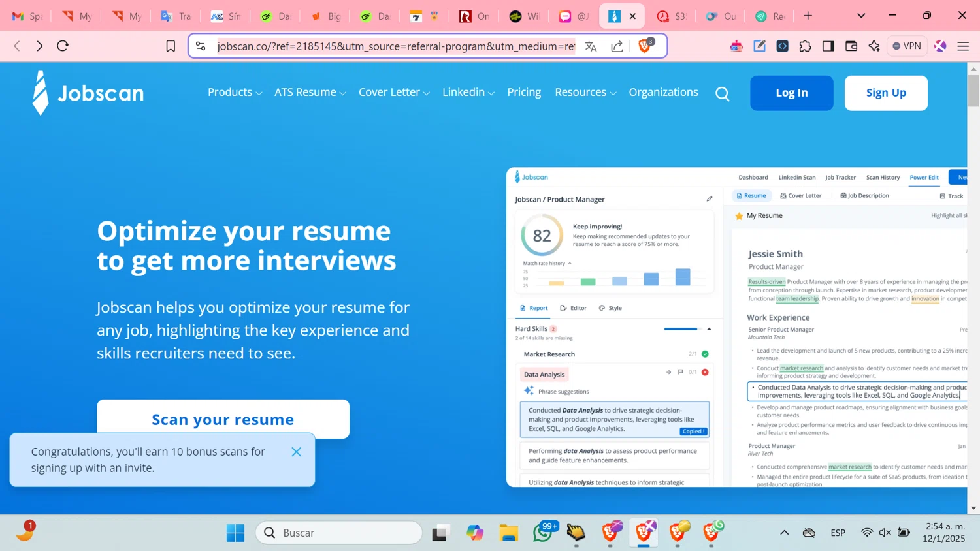
Task: Switch to the Big tab
Action: point(325,16)
